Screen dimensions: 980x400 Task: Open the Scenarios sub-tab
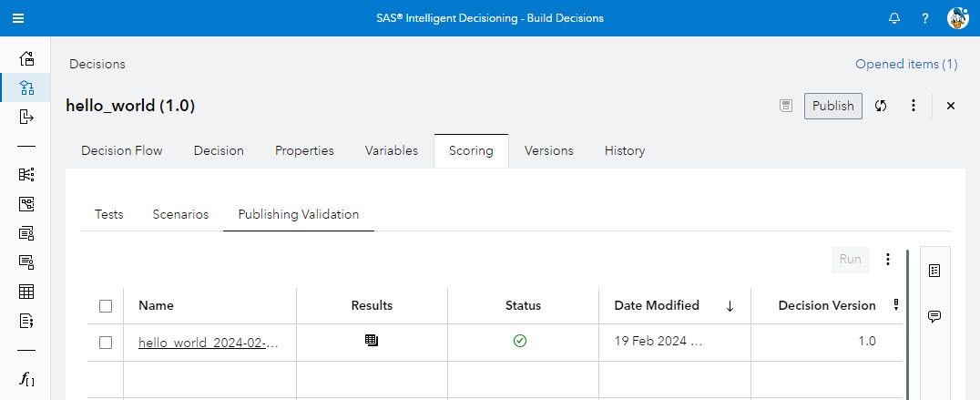point(180,214)
